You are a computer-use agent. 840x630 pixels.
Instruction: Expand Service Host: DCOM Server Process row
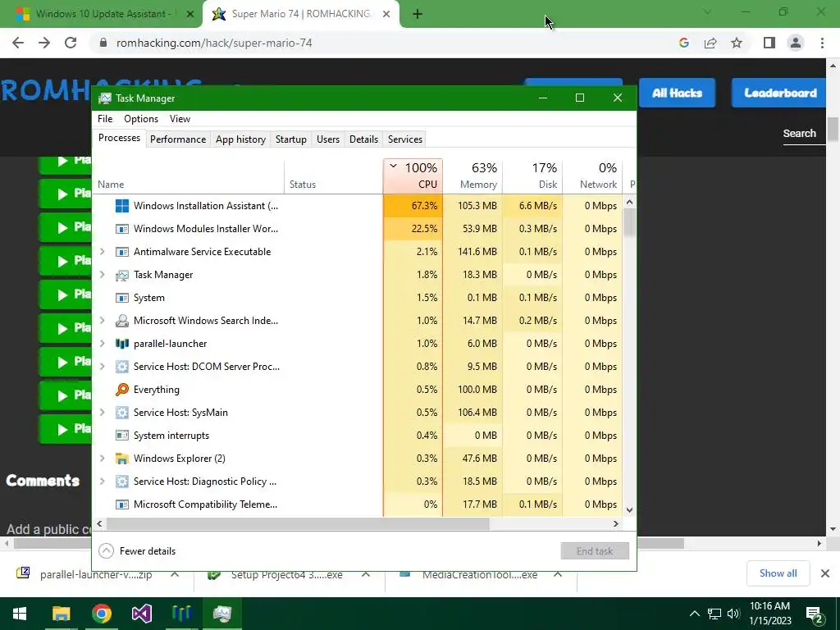click(103, 367)
